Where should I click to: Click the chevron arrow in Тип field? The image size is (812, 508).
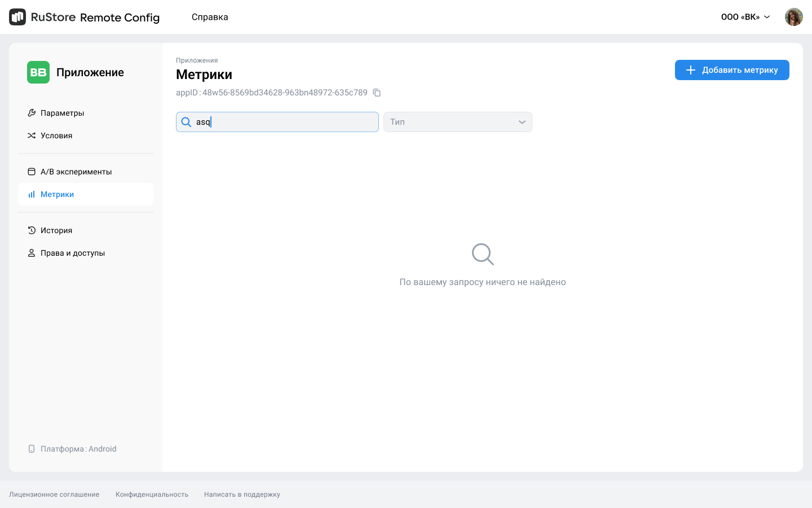(522, 122)
